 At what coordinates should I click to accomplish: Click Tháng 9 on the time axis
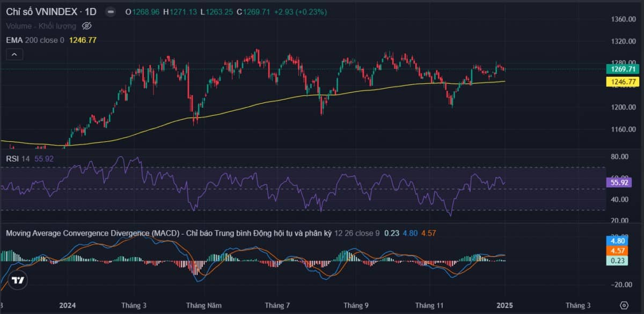tap(356, 305)
